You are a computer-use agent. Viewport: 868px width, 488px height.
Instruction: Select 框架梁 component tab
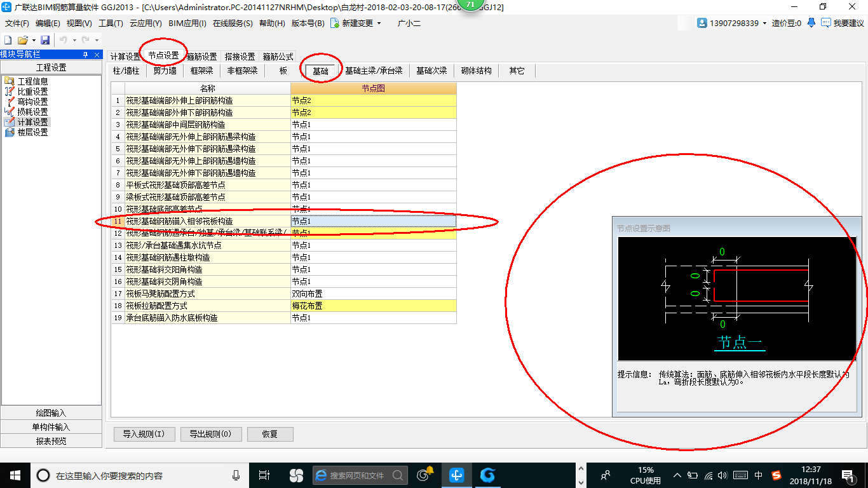(201, 71)
